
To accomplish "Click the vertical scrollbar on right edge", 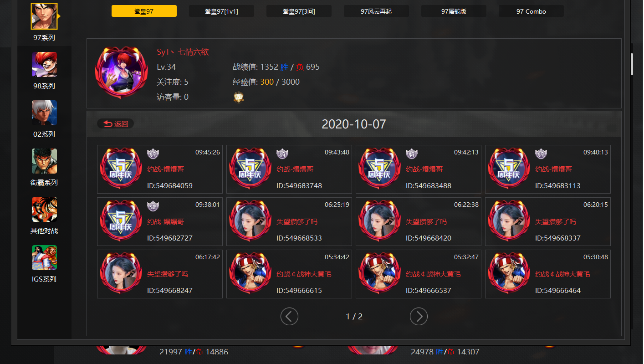I will (x=632, y=64).
